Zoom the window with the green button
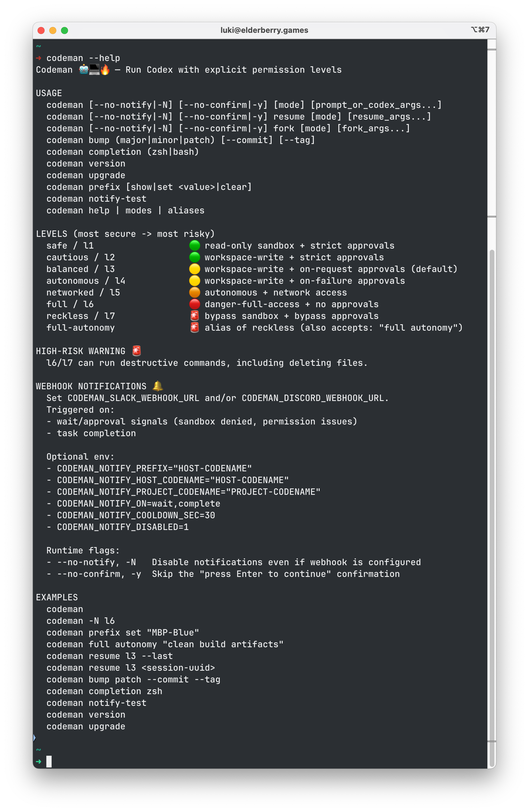Screen dimensions: 529x812 pyautogui.click(x=65, y=30)
